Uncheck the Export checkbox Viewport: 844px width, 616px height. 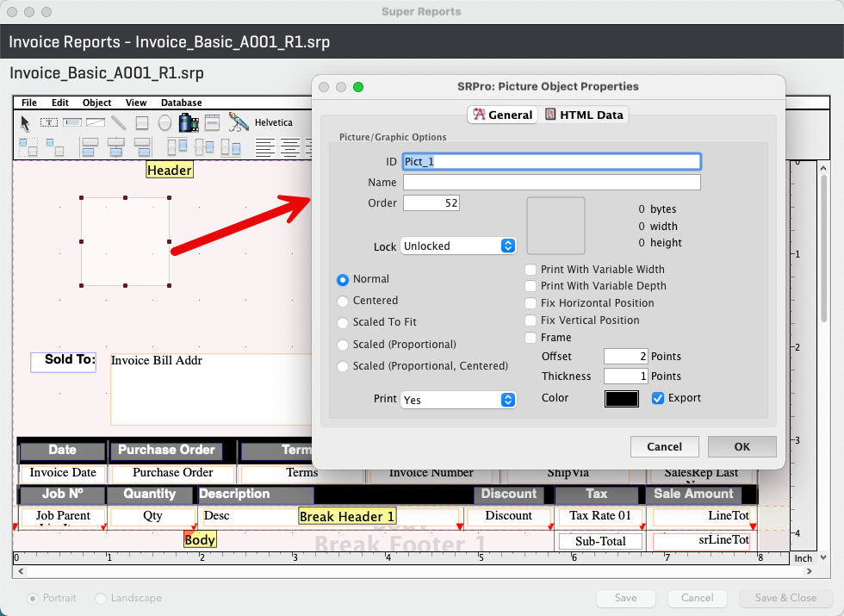pos(657,398)
